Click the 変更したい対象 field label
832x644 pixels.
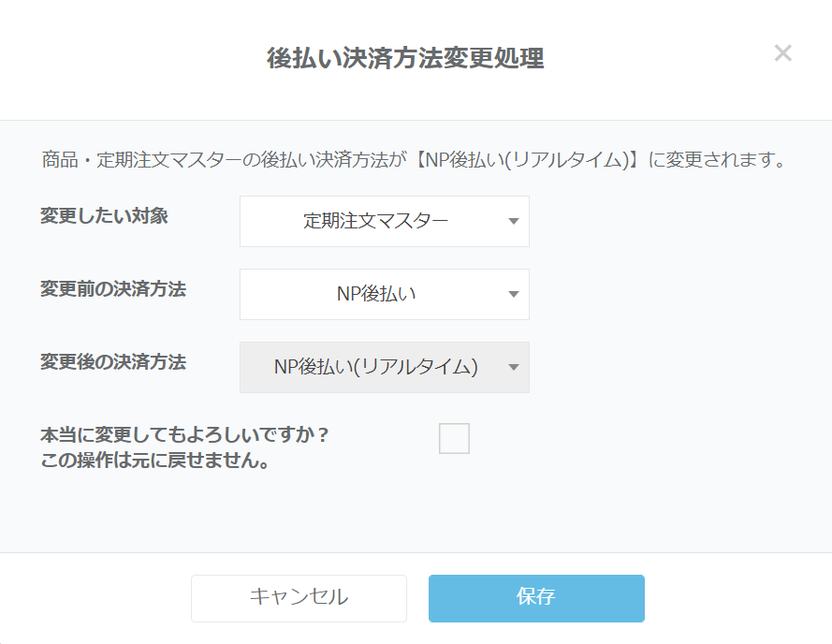click(x=104, y=215)
